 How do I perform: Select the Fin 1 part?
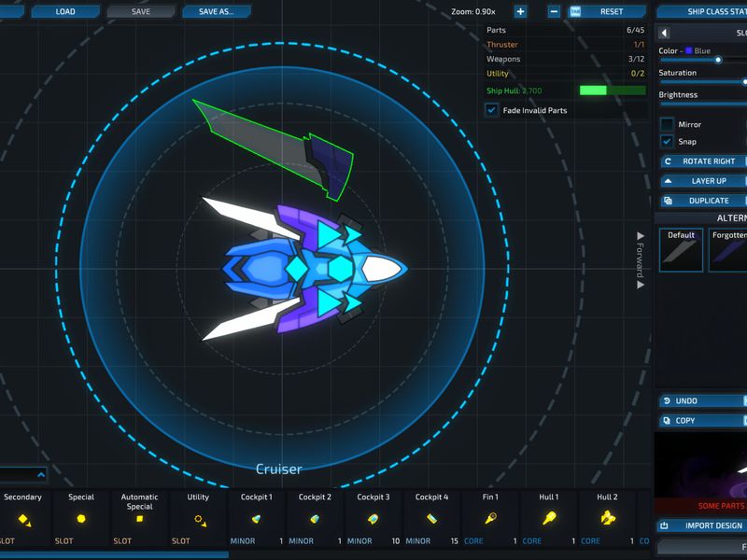pyautogui.click(x=490, y=519)
